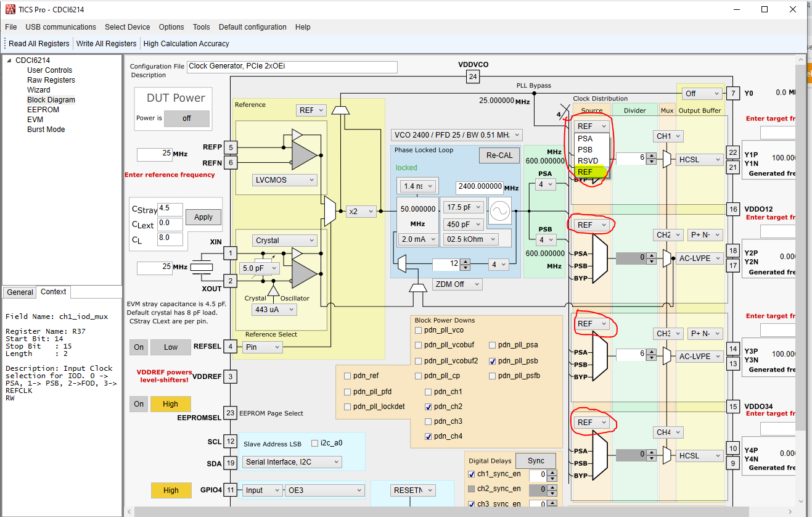Click the REFSEL pin 4 box
This screenshot has width=812, height=517.
[x=230, y=347]
